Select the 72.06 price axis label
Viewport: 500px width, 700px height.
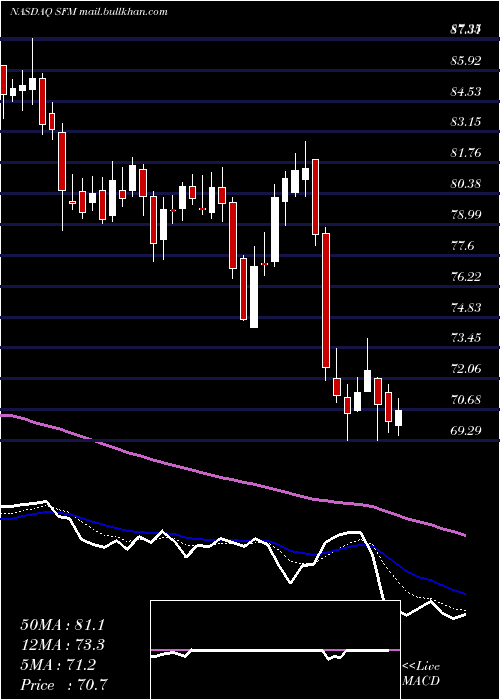[466, 369]
